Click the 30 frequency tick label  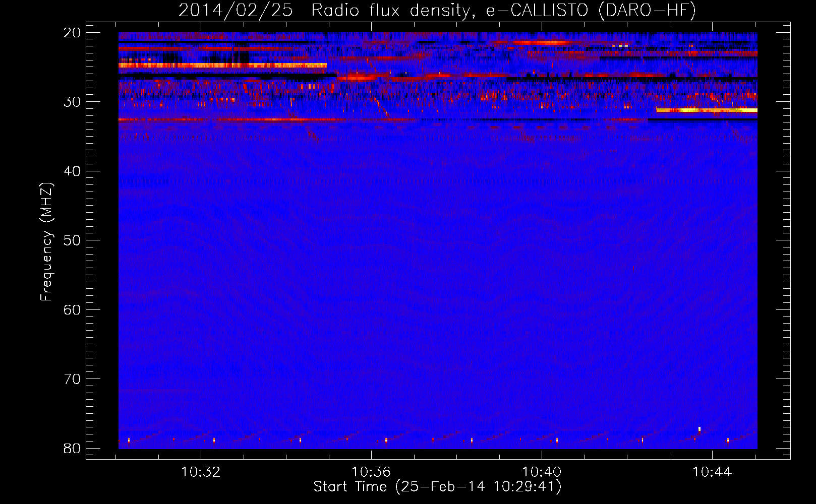(72, 102)
